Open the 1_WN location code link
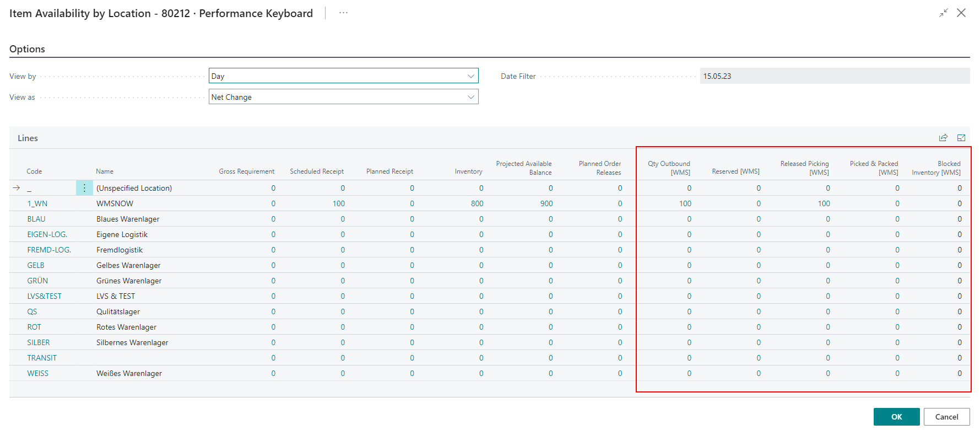Viewport: 980px width, 430px height. (37, 203)
